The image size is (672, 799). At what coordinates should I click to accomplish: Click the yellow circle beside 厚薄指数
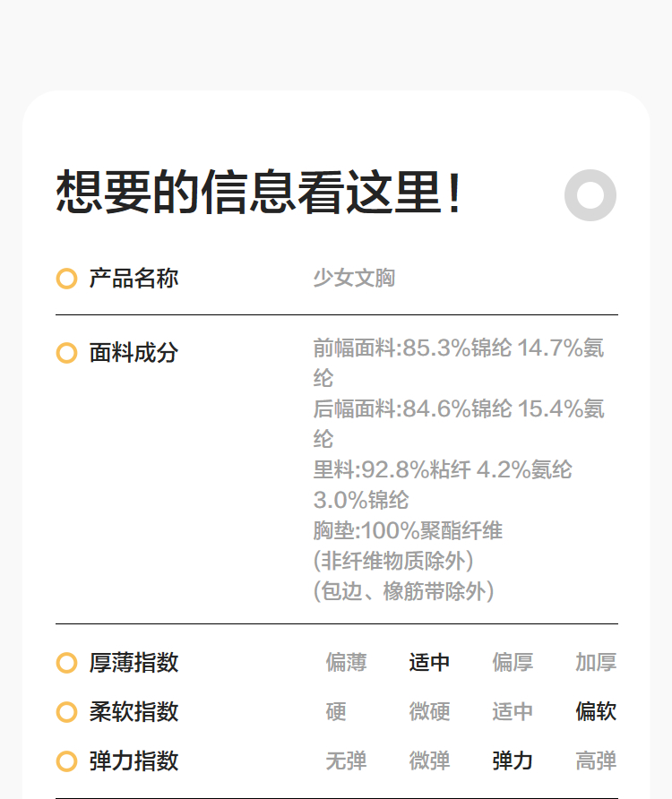(x=66, y=663)
